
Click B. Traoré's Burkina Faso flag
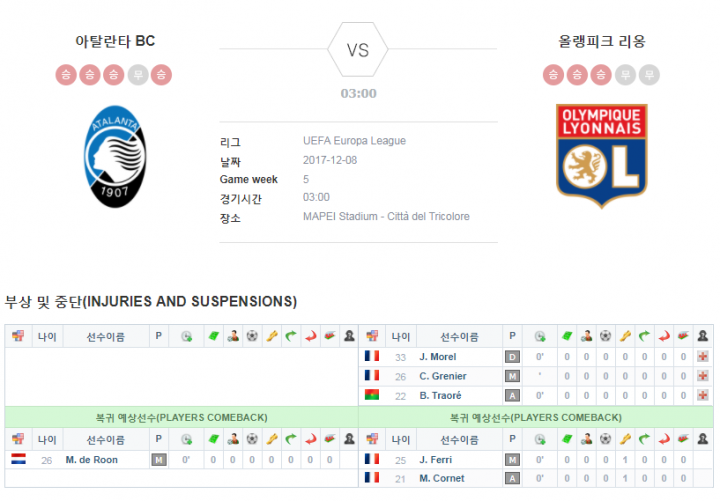pos(372,394)
